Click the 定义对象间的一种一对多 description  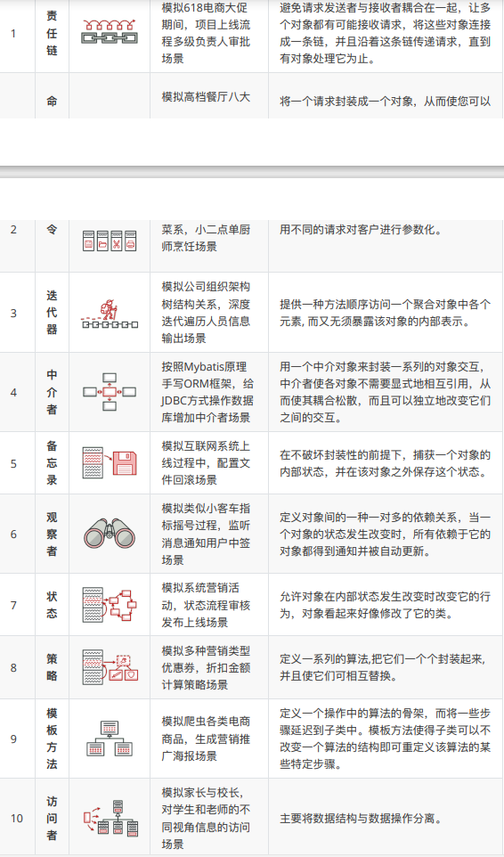(x=386, y=534)
